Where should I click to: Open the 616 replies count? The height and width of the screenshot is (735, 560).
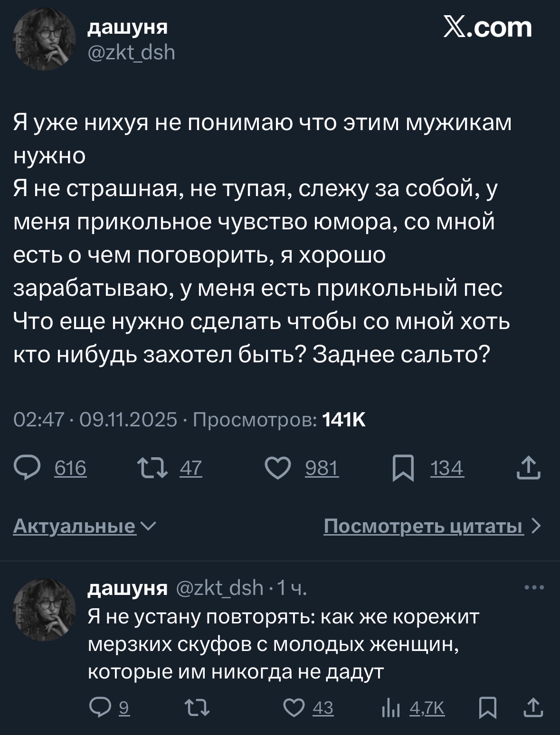click(70, 469)
